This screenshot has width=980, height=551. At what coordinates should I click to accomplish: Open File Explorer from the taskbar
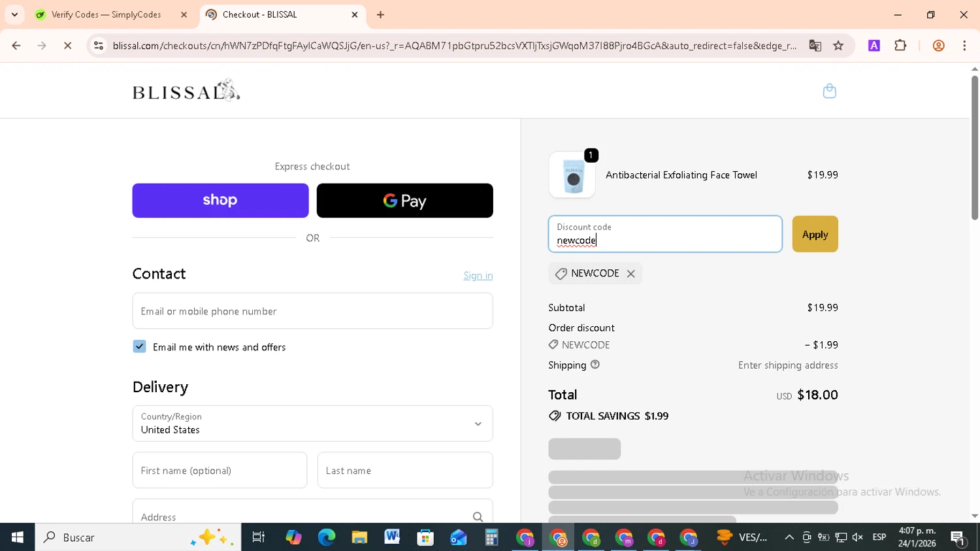(359, 537)
